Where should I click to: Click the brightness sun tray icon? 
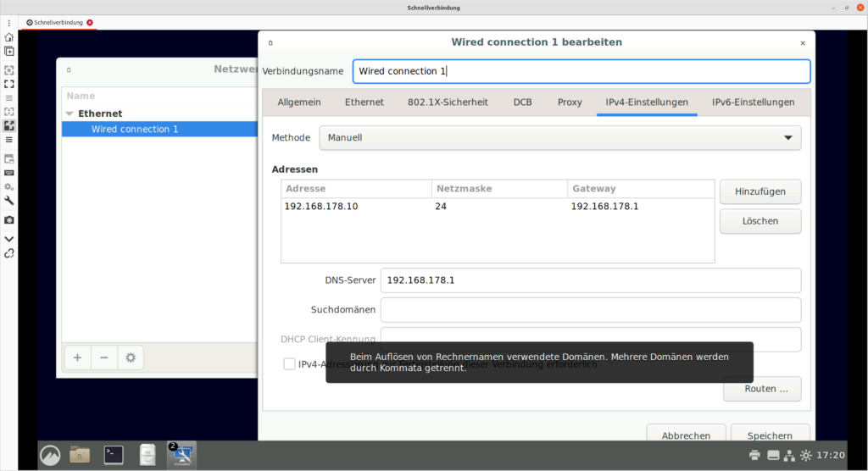tap(806, 455)
